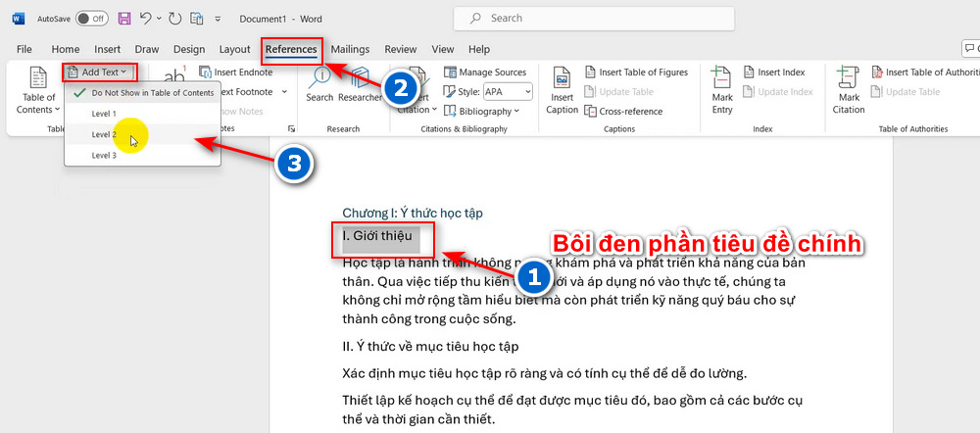Select Do Not Show in Table of Contents

coord(142,93)
